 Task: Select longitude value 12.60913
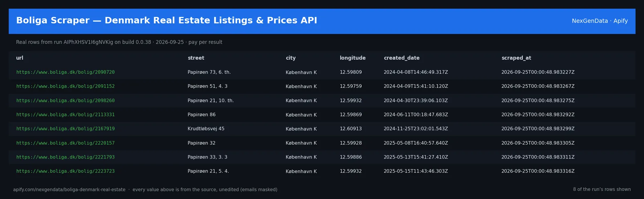pos(351,129)
